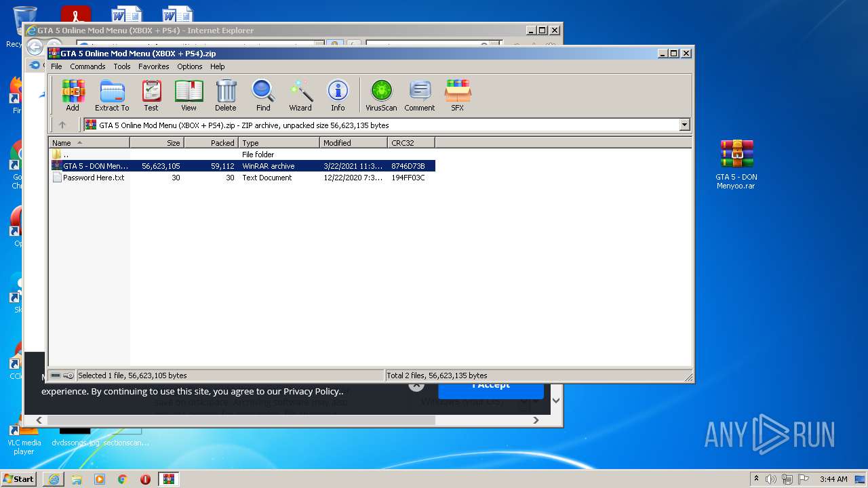Click the taskbar clock showing 3:44 AM
868x488 pixels.
pyautogui.click(x=833, y=479)
